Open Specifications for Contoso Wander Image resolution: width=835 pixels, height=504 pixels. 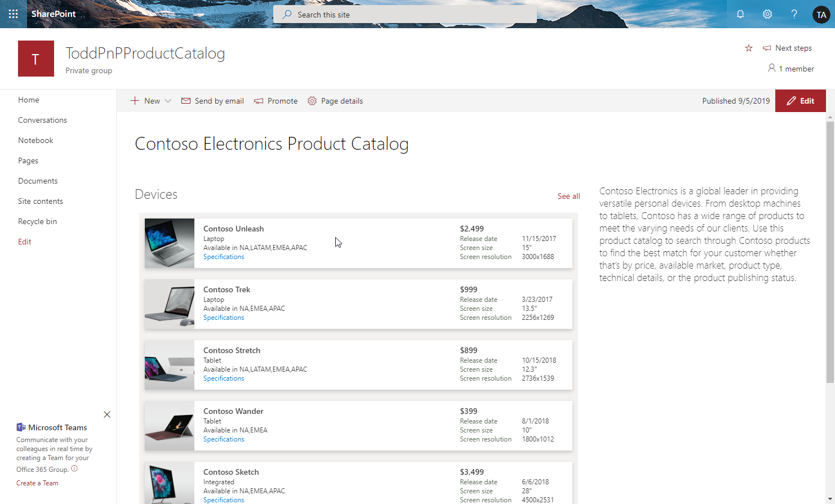tap(224, 439)
